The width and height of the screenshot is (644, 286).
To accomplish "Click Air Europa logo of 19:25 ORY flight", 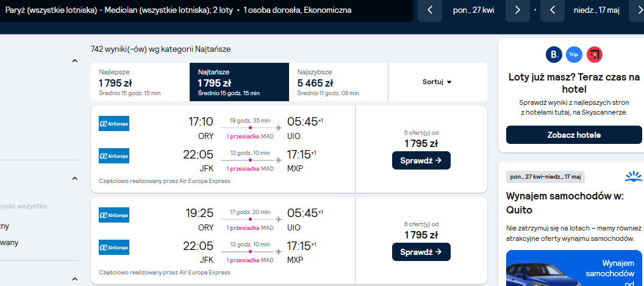I will 114,215.
